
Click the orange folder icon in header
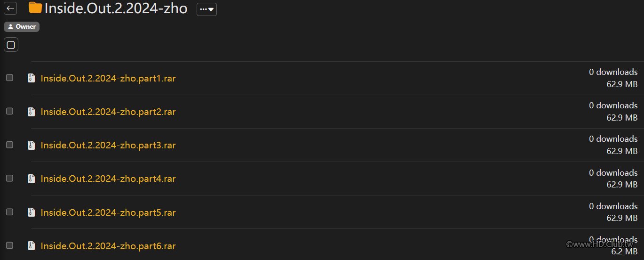(x=35, y=8)
